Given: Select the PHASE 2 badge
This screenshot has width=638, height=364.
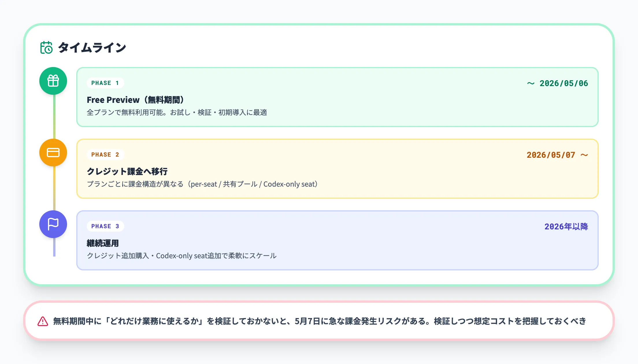Looking at the screenshot, I should 105,155.
